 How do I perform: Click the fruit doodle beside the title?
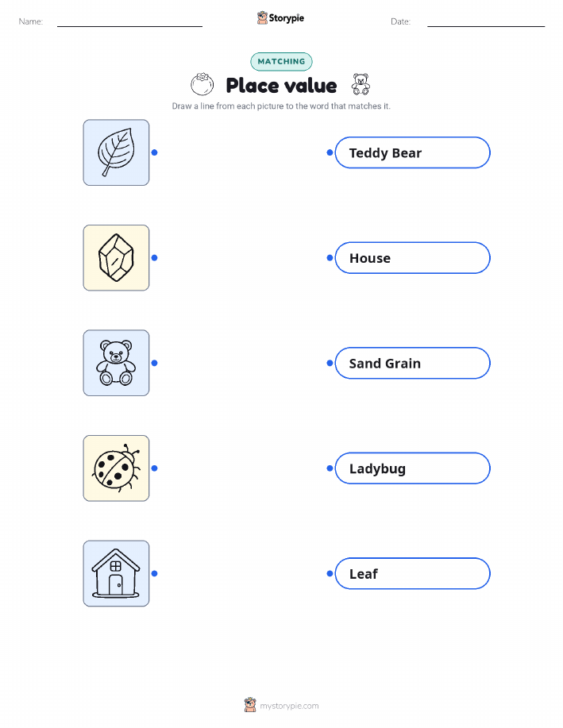click(x=202, y=84)
